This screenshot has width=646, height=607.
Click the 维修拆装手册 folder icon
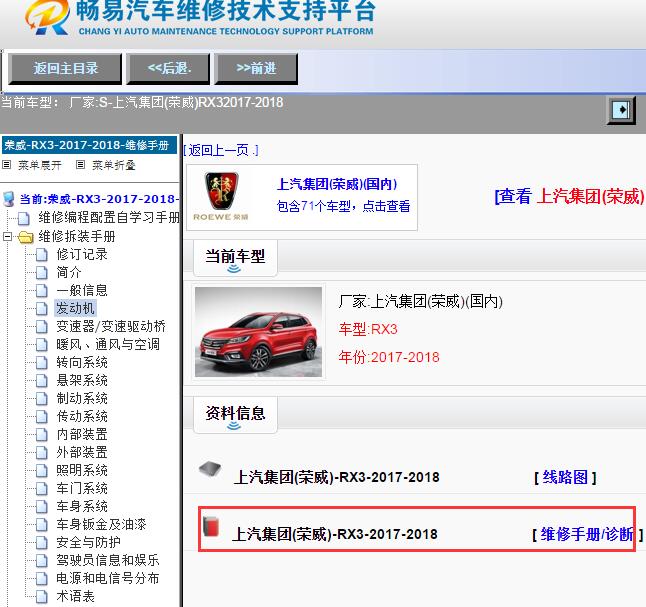click(26, 237)
